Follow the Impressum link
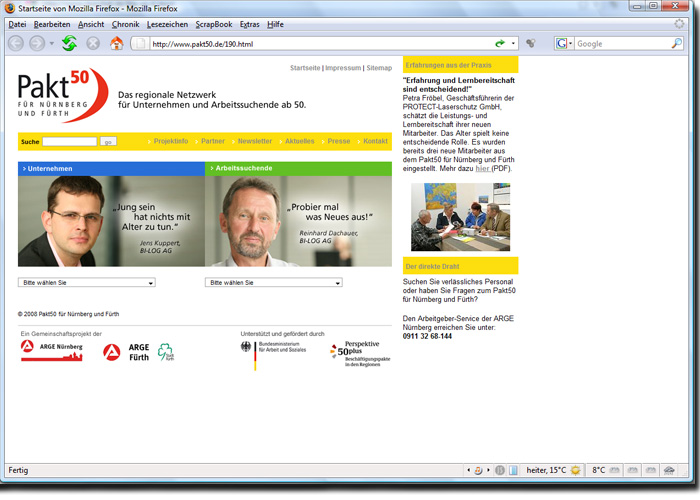Image resolution: width=700 pixels, height=500 pixels. pyautogui.click(x=343, y=68)
